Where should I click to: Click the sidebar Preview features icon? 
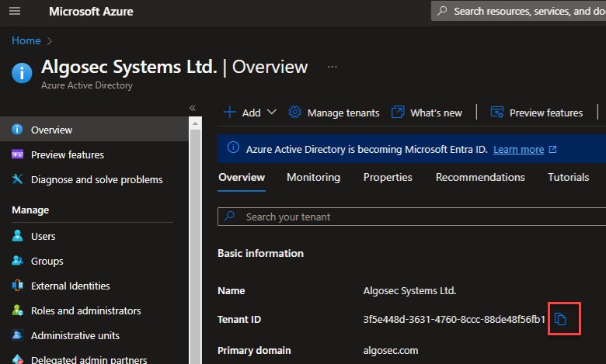click(x=17, y=154)
